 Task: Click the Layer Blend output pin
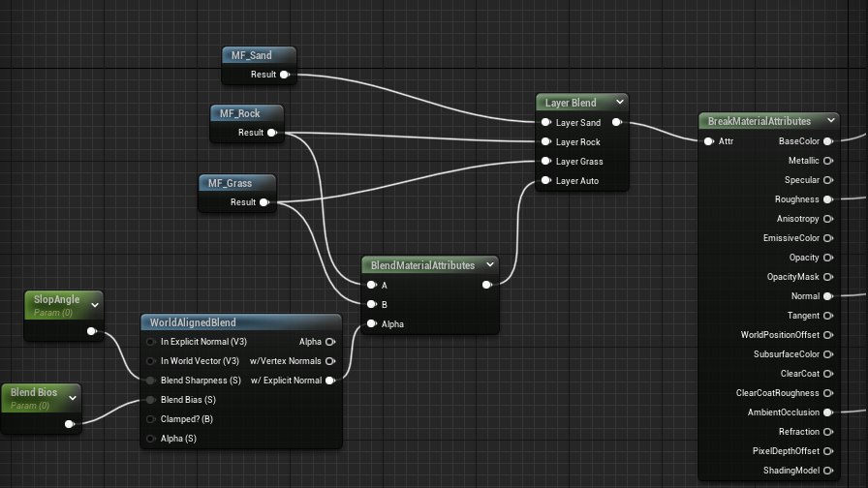pyautogui.click(x=617, y=122)
